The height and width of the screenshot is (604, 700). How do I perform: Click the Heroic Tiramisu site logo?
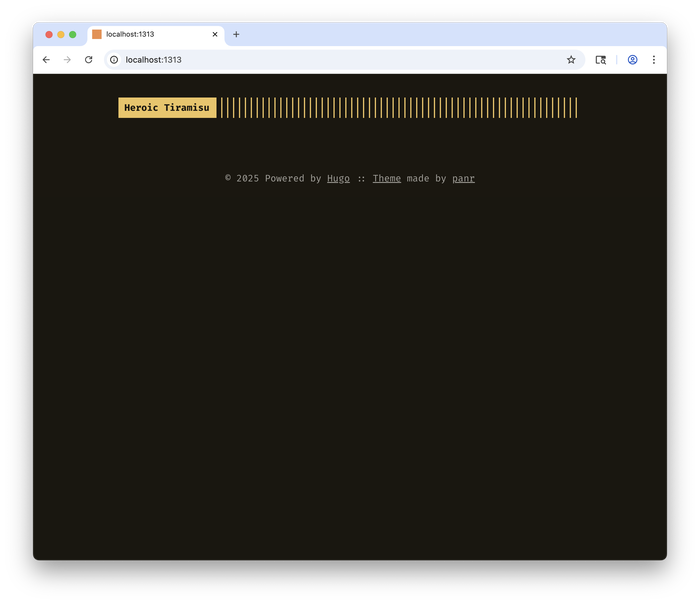tap(167, 108)
